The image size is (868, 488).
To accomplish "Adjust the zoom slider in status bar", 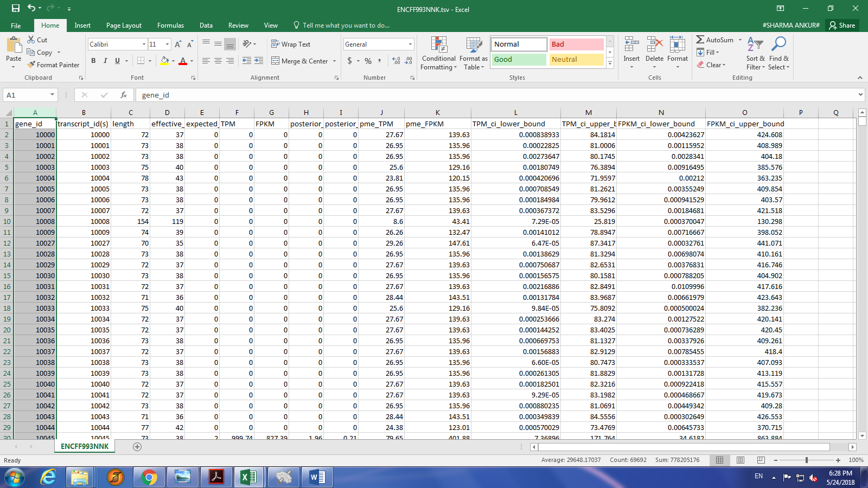I will pyautogui.click(x=807, y=460).
